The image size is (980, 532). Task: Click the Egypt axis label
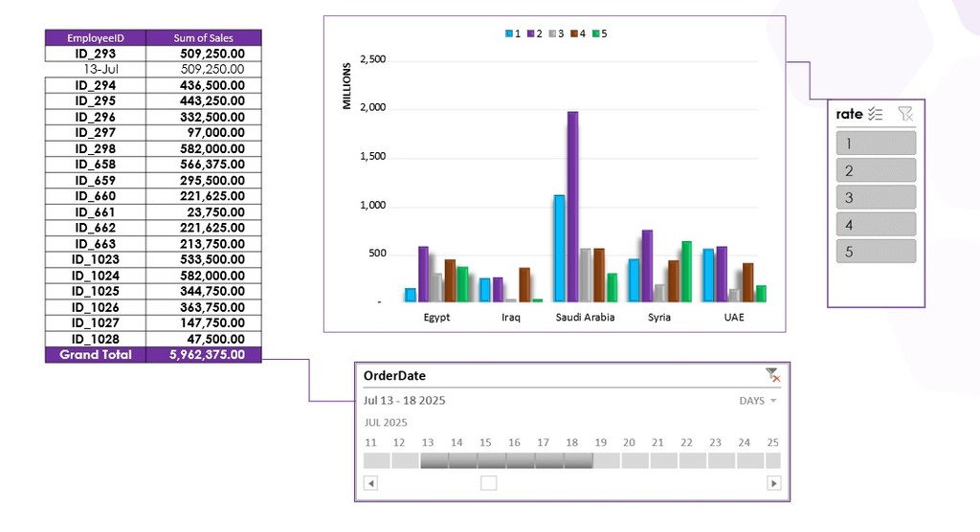pyautogui.click(x=436, y=317)
